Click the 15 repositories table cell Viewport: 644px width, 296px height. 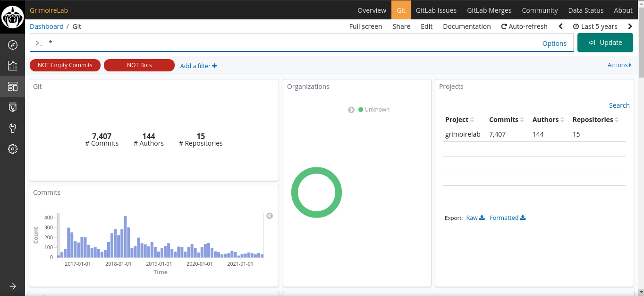(x=576, y=134)
